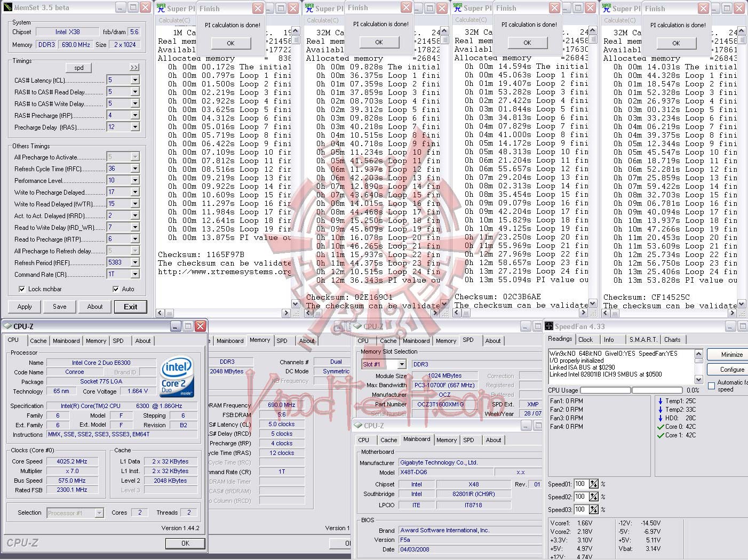748x560 pixels.
Task: Open the RAS# to CAS# Read Delay dropdown
Action: [x=135, y=92]
